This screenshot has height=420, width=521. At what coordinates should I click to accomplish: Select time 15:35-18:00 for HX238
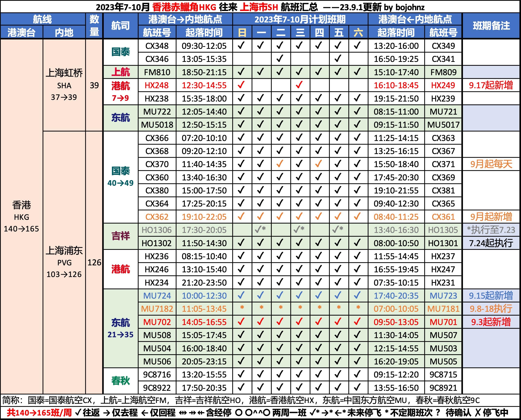[x=204, y=98]
